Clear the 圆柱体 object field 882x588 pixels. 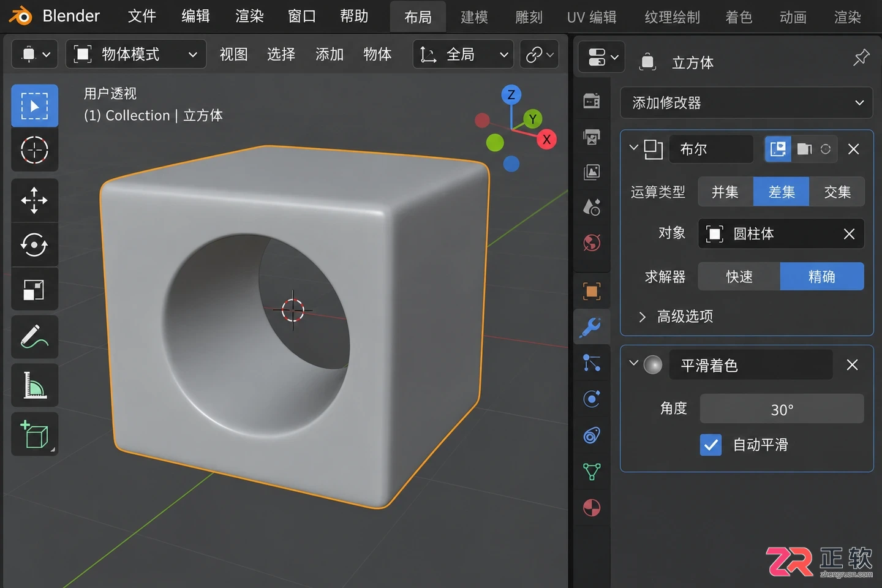(x=849, y=233)
